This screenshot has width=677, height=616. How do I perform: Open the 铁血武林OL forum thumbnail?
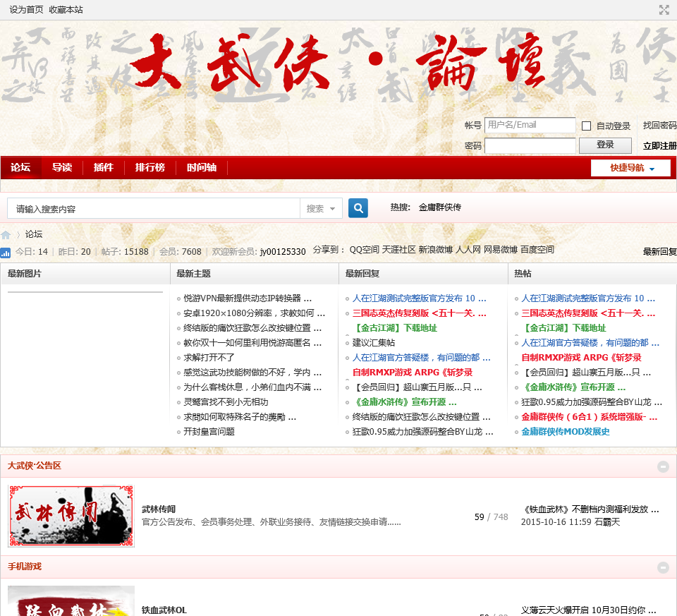tap(71, 601)
